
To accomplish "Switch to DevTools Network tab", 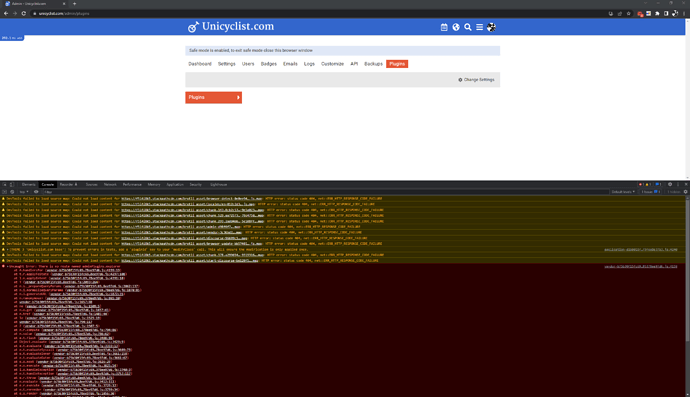I will pos(110,185).
